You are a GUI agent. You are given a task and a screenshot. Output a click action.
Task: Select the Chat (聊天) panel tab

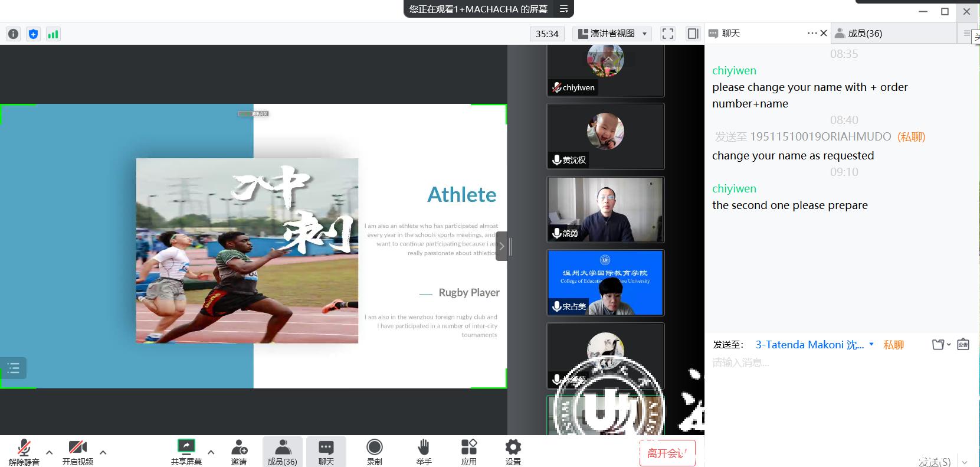coord(730,34)
